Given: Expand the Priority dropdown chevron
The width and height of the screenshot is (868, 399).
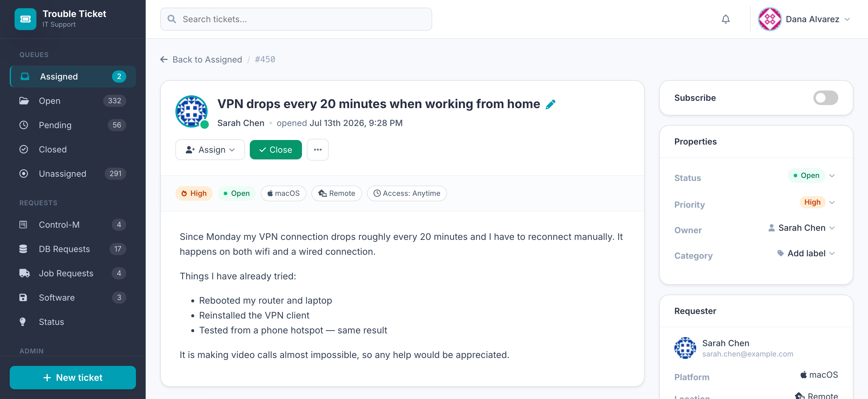Looking at the screenshot, I should [x=832, y=202].
